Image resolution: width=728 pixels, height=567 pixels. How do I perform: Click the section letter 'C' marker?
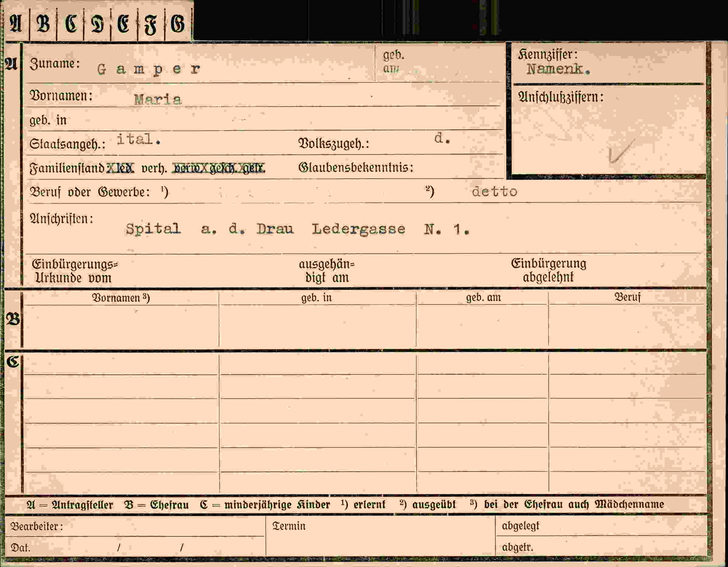coord(13,362)
